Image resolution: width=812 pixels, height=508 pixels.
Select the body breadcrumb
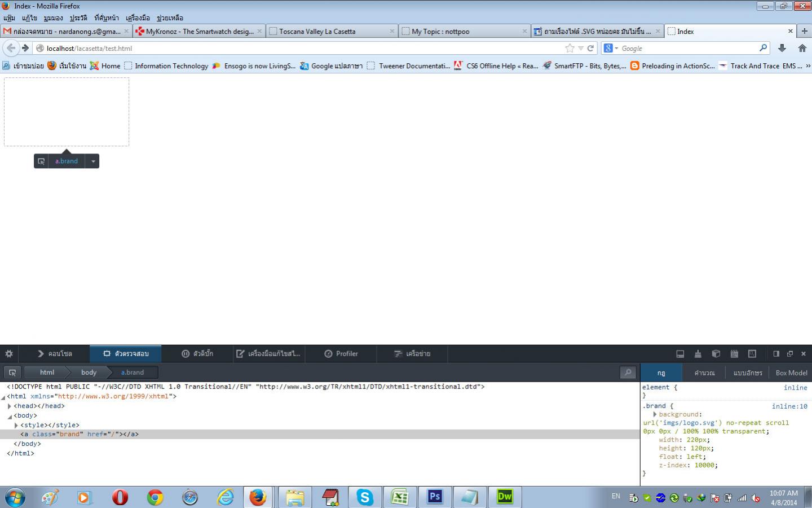[x=89, y=373]
